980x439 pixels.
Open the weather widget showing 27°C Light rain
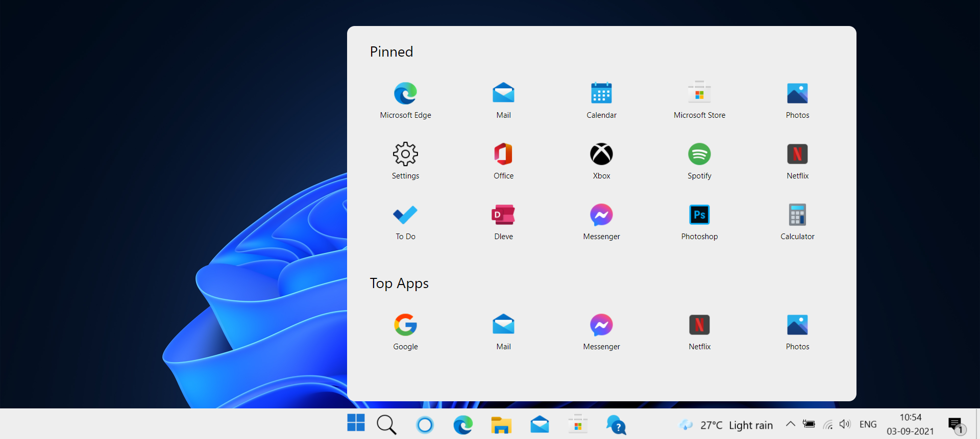point(726,425)
